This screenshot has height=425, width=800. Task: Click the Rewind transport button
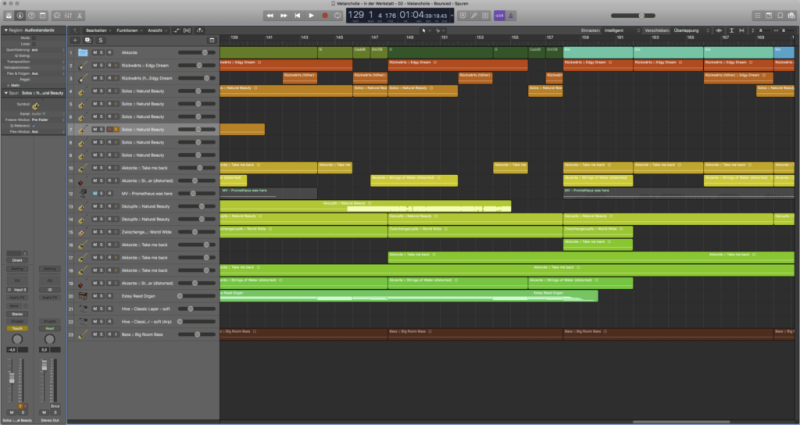coord(270,16)
